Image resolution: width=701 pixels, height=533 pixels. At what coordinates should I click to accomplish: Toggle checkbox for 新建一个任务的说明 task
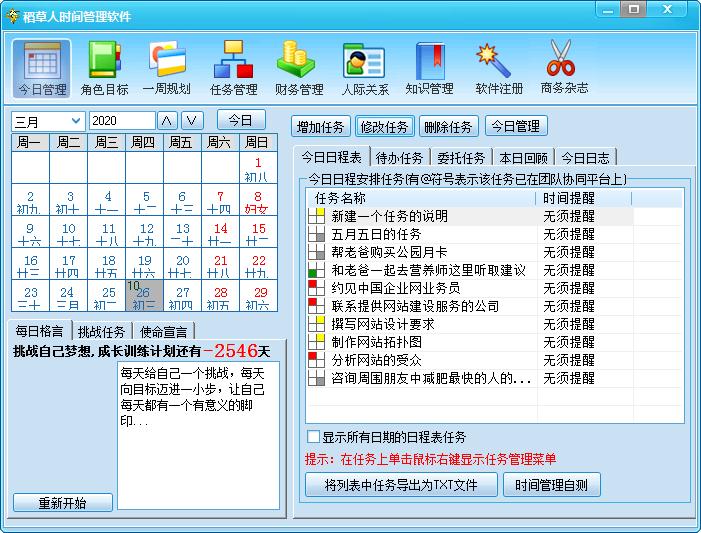316,216
